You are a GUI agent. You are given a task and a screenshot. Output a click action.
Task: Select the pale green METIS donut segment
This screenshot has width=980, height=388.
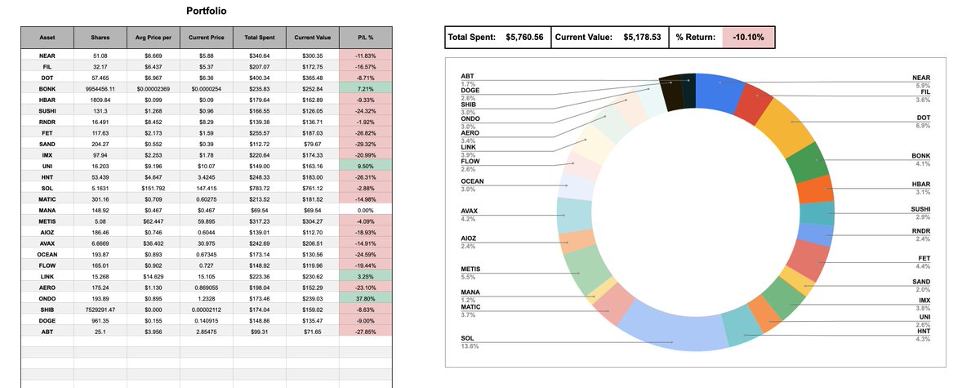[x=584, y=270]
